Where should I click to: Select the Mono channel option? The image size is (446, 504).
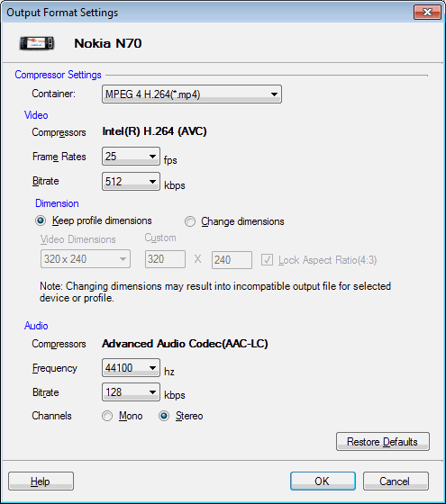[x=107, y=416]
